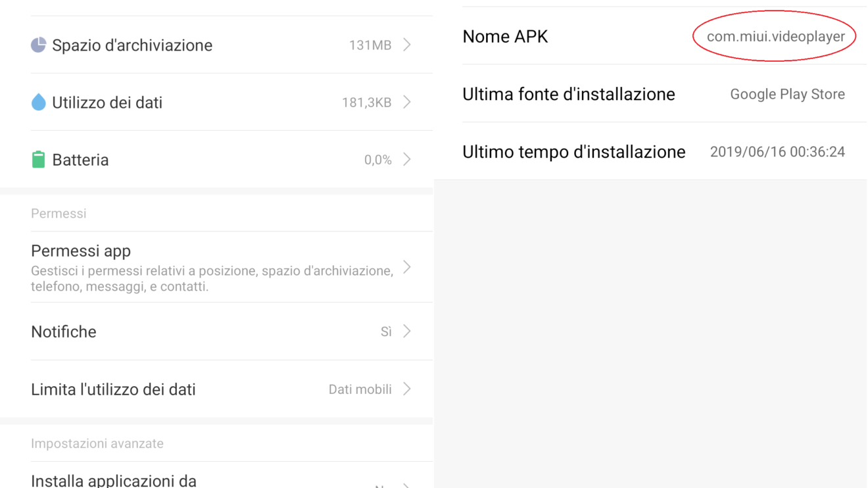Tap the 131MB storage value
The image size is (868, 488).
pos(370,45)
